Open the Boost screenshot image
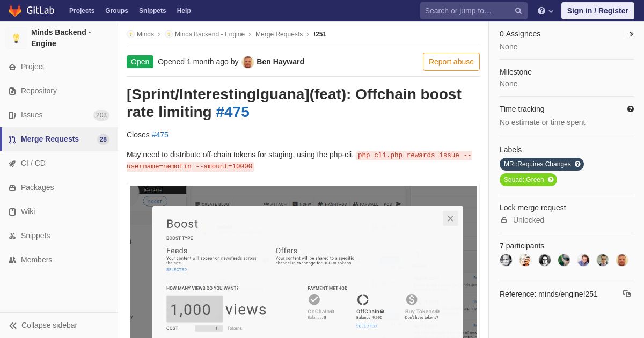644x338 pixels. pyautogui.click(x=303, y=262)
